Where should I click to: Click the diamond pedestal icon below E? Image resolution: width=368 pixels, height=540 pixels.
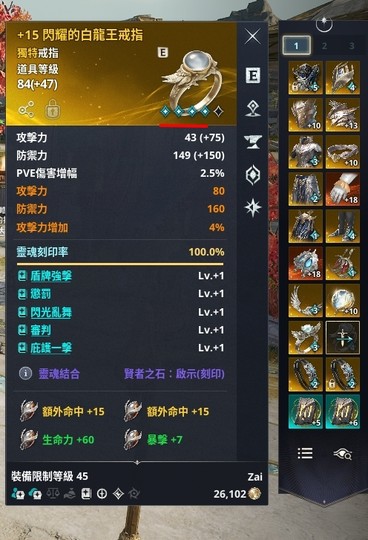pyautogui.click(x=253, y=108)
